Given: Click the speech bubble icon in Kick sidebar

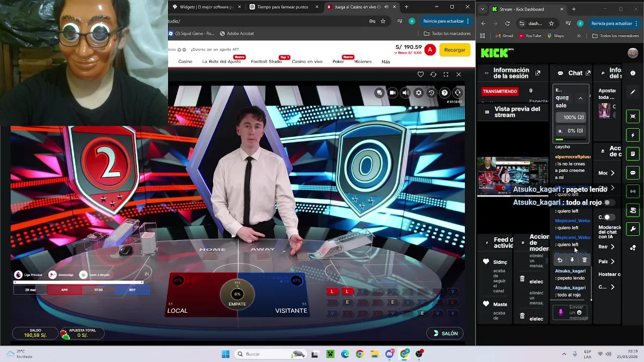Looking at the screenshot, I should (633, 172).
